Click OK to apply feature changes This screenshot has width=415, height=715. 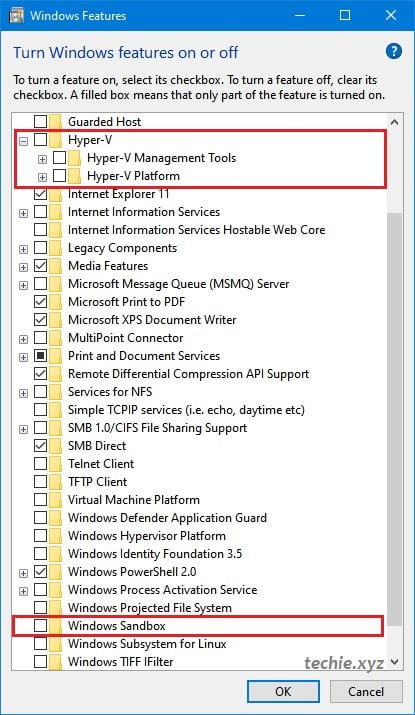pyautogui.click(x=283, y=691)
